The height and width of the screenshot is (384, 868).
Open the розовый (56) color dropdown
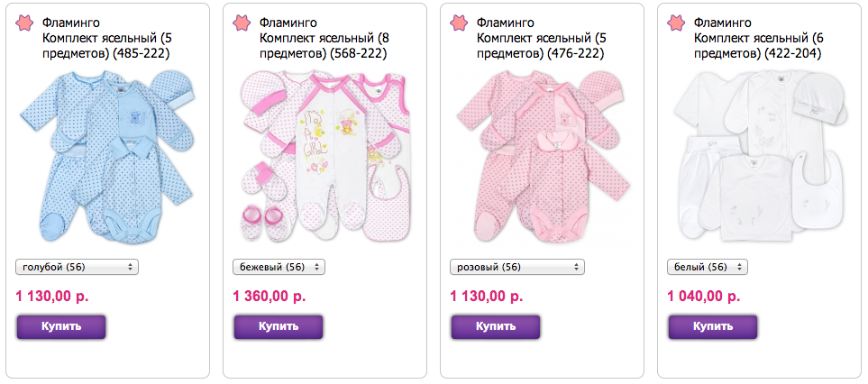pos(517,267)
